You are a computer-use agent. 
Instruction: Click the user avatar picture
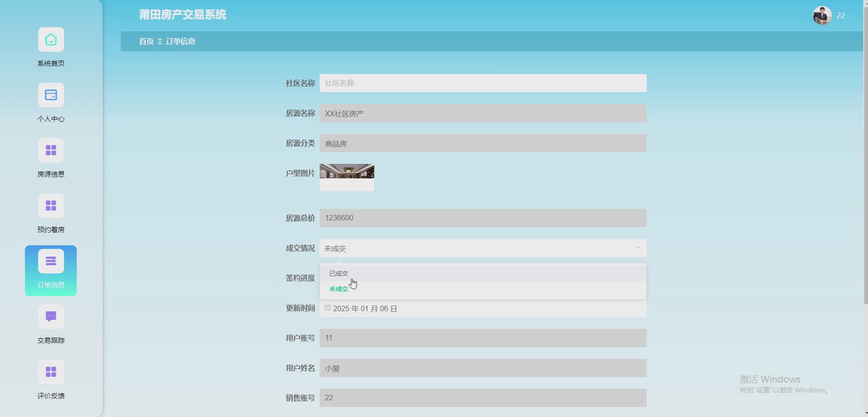coord(822,15)
